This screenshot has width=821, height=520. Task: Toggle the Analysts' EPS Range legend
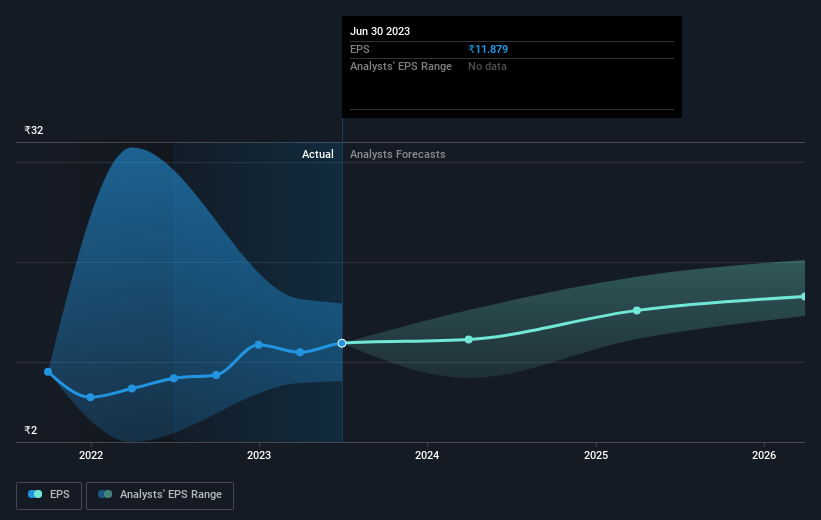tap(160, 495)
